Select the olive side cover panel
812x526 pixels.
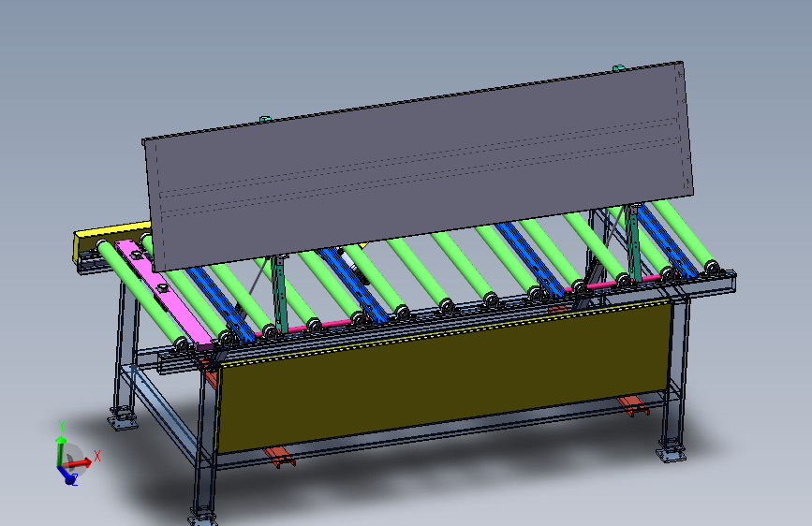click(x=446, y=377)
